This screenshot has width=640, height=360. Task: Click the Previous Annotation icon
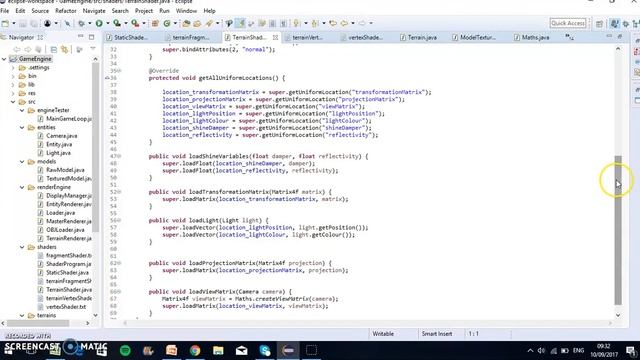315,23
